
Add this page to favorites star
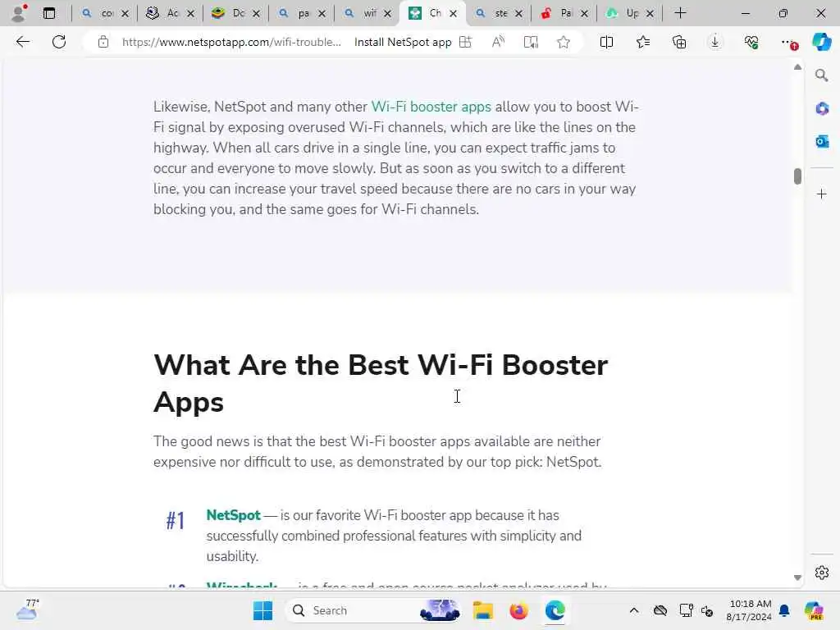coord(563,42)
